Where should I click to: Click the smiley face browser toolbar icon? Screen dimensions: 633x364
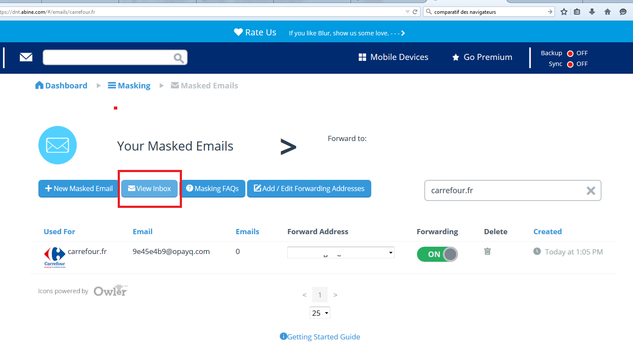pos(623,12)
